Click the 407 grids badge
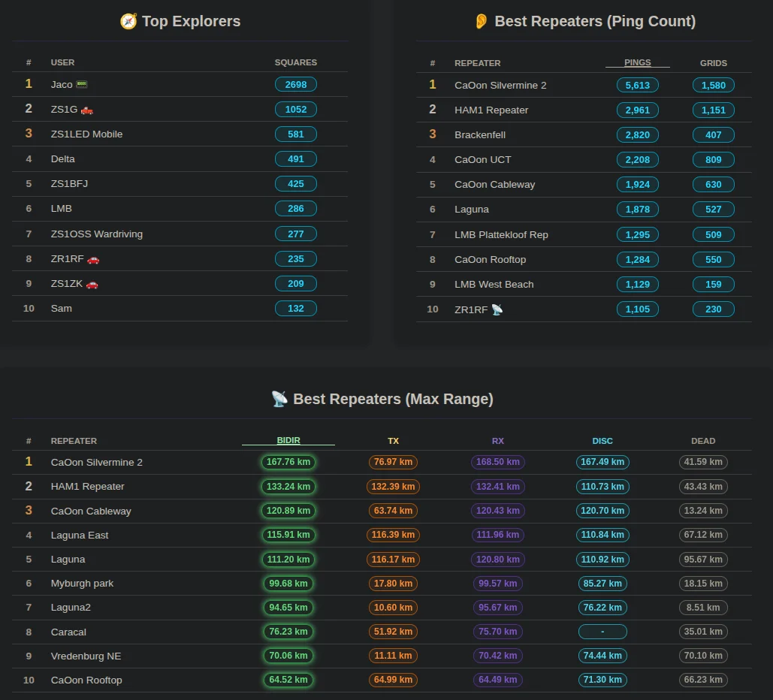Image resolution: width=773 pixels, height=700 pixels. pyautogui.click(x=714, y=134)
